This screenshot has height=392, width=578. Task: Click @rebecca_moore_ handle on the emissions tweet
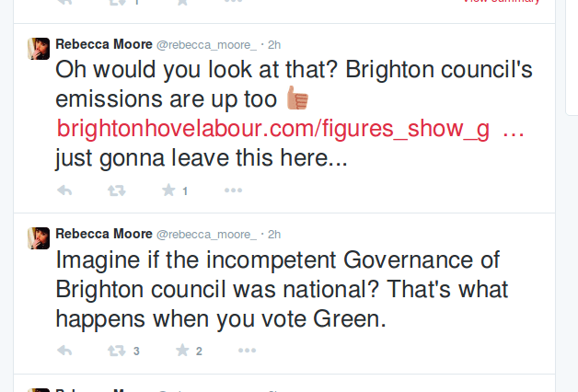pyautogui.click(x=207, y=44)
